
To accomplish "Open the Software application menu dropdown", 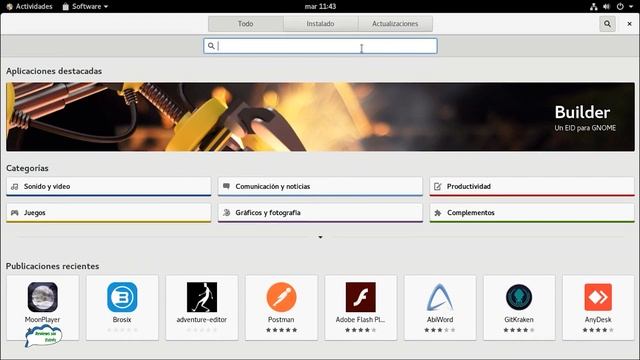I will tap(85, 6).
